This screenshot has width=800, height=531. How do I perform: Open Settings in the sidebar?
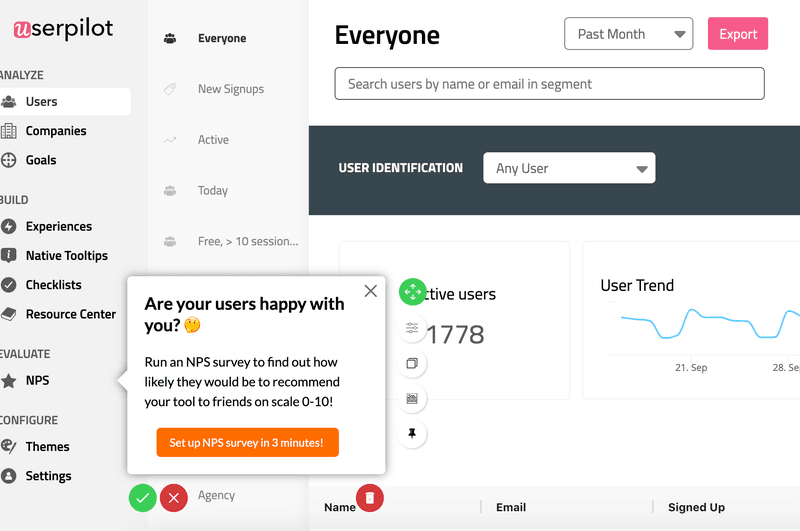pyautogui.click(x=48, y=476)
